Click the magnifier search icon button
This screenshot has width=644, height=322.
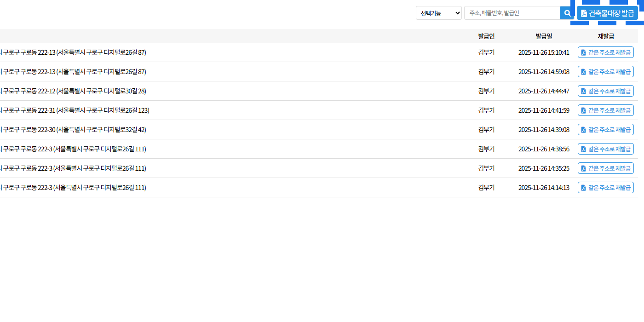click(567, 13)
